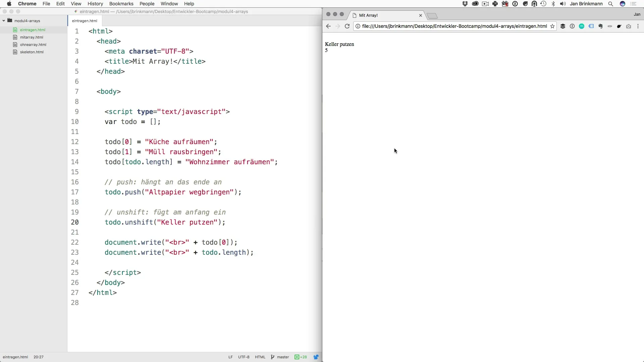Image resolution: width=644 pixels, height=362 pixels.
Task: Click the Chrome address bar URL
Action: click(454, 26)
